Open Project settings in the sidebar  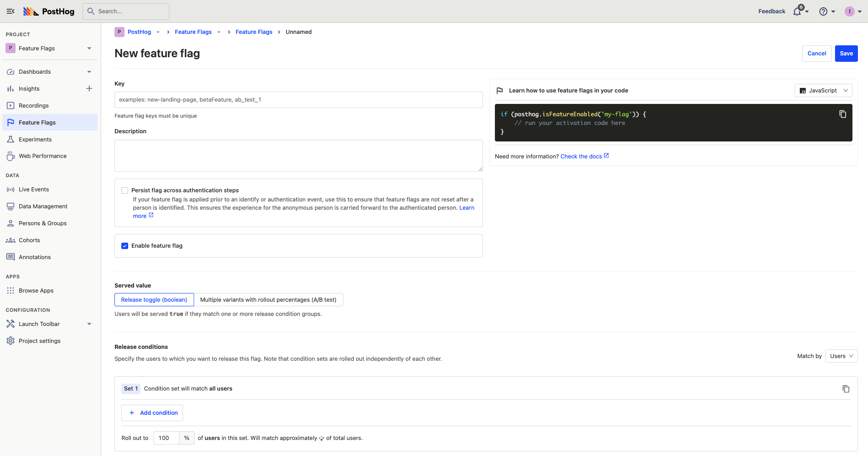[x=39, y=341]
